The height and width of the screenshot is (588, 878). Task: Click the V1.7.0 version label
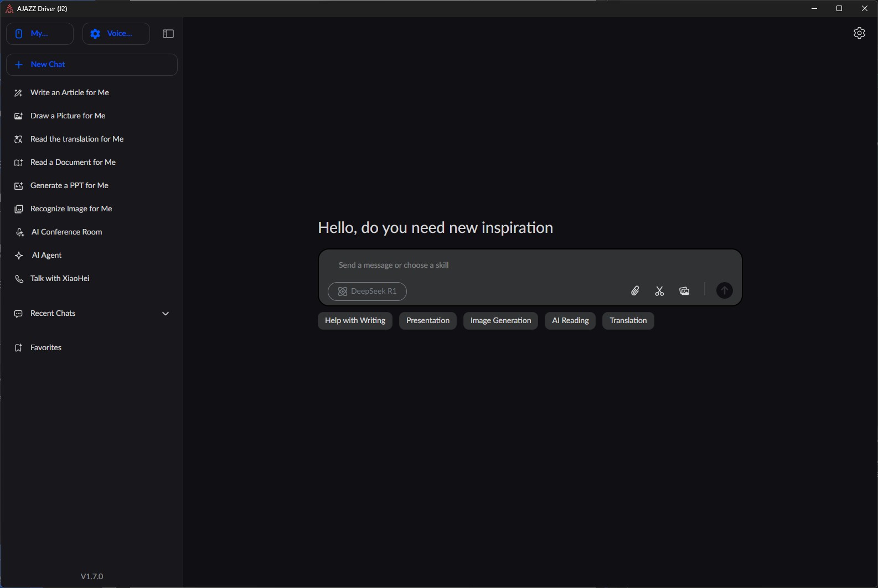coord(92,576)
